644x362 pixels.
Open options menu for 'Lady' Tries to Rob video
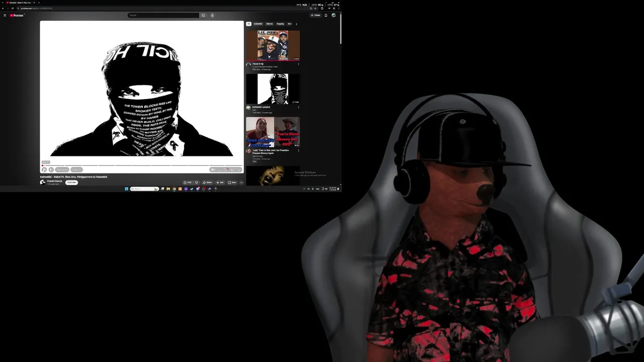click(x=298, y=150)
